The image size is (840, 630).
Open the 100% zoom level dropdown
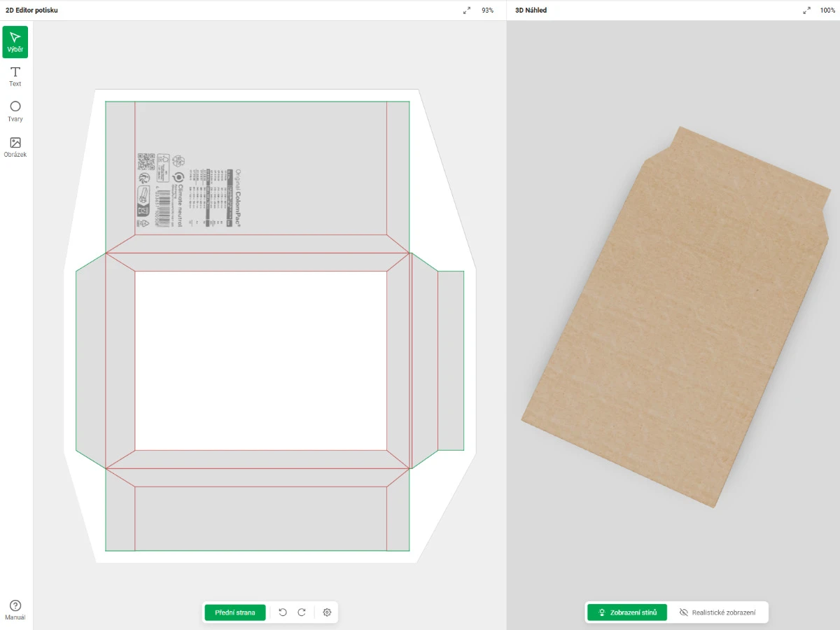[827, 10]
